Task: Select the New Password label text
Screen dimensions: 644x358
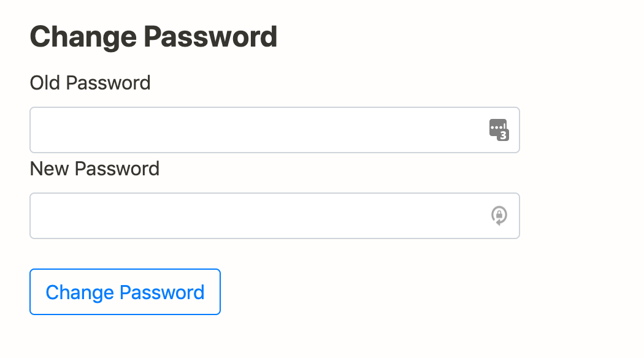Action: click(94, 169)
